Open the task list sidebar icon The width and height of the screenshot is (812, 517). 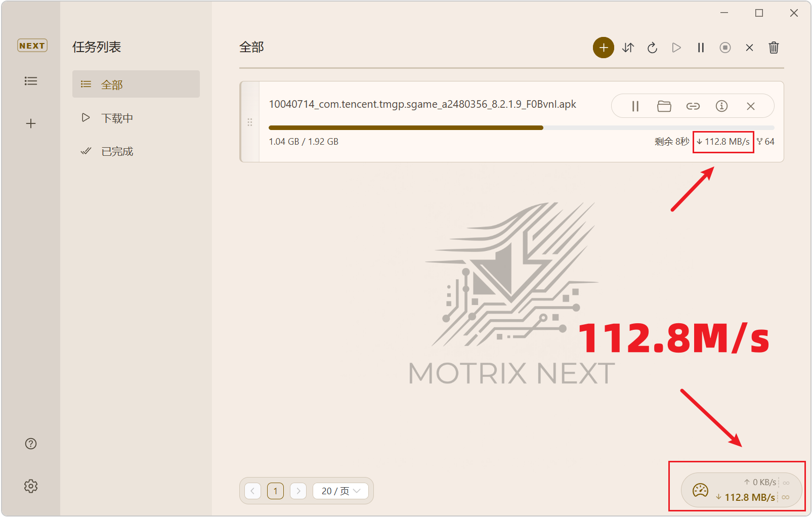point(31,81)
